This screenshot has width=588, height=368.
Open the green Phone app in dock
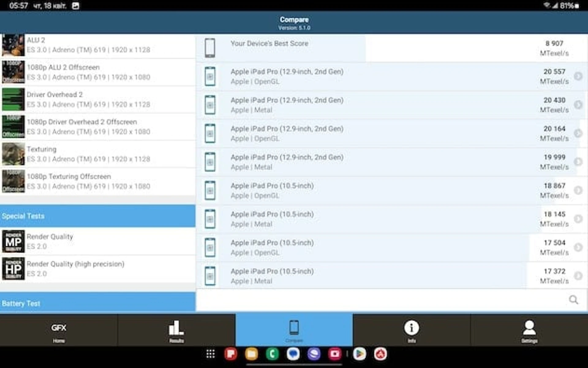272,354
